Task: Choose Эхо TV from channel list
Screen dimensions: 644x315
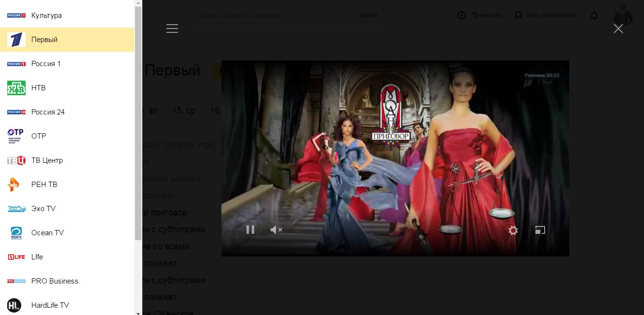Action: pos(67,209)
